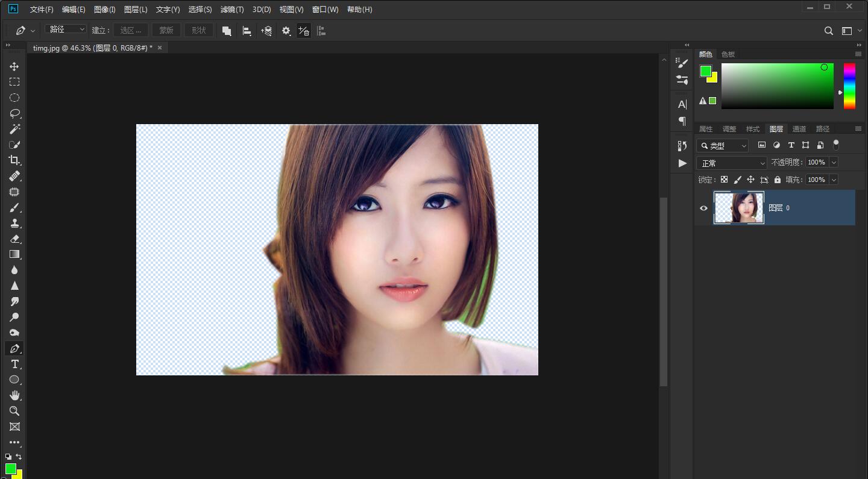Hide layer 图层 0 with eye icon
The width and height of the screenshot is (868, 479).
[x=703, y=208]
